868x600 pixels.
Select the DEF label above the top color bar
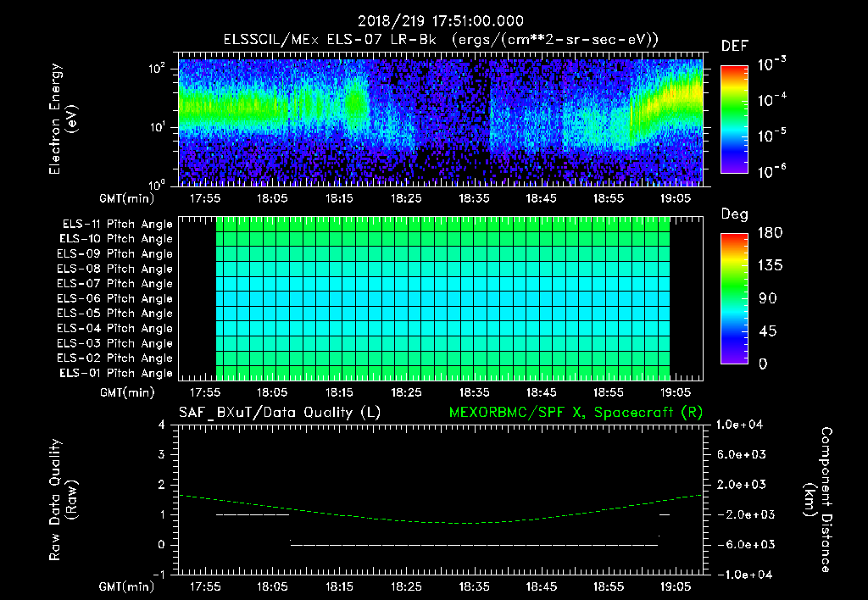click(735, 46)
